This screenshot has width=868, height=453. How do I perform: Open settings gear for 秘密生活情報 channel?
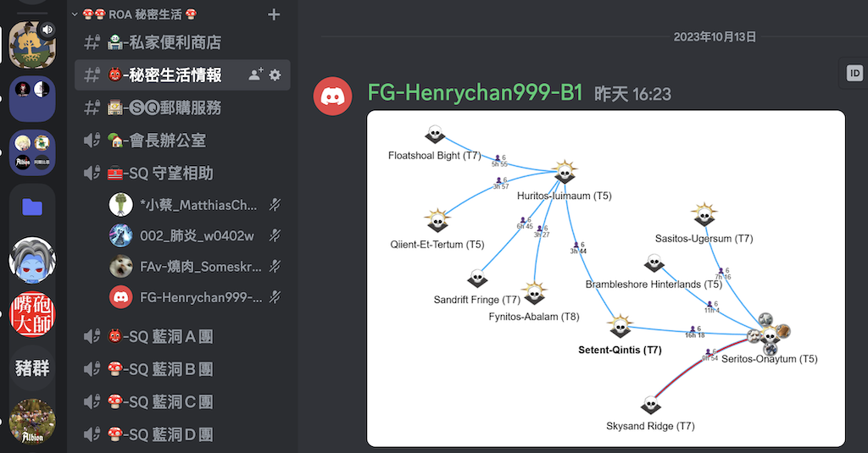275,75
